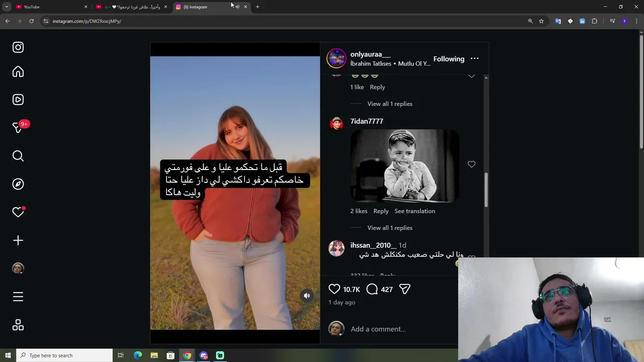Open Instagram home via logo icon
Viewport: 644px width, 362px height.
[18, 47]
